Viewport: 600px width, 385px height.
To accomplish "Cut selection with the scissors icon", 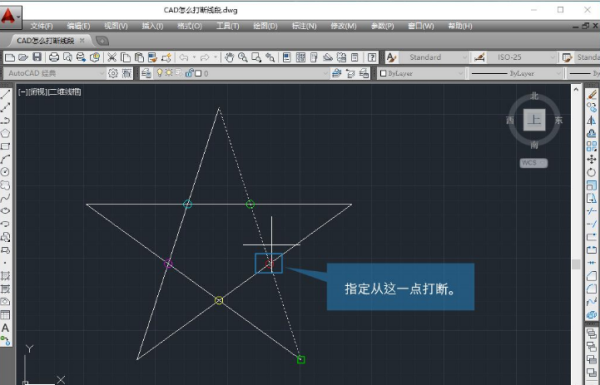I will 112,57.
